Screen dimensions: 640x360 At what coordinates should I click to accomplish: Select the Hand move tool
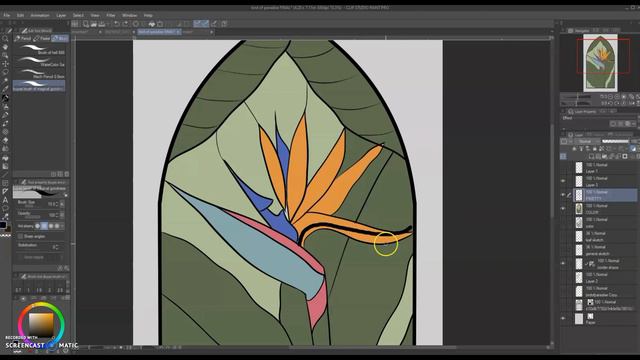pos(5,47)
